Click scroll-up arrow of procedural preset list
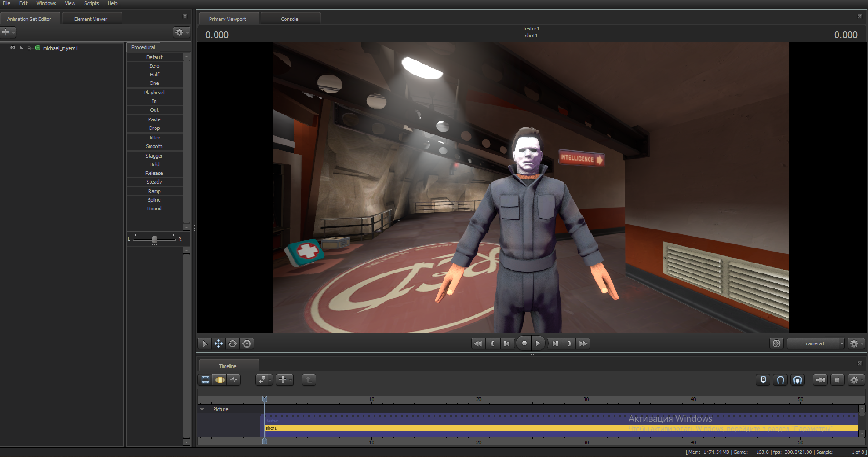Viewport: 868px width, 457px height. click(186, 57)
